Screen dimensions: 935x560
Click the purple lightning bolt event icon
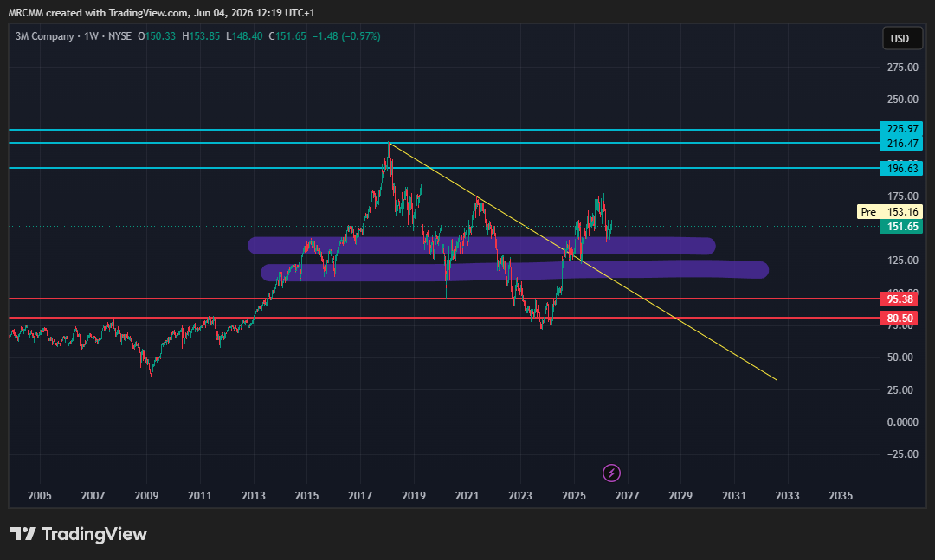click(611, 473)
